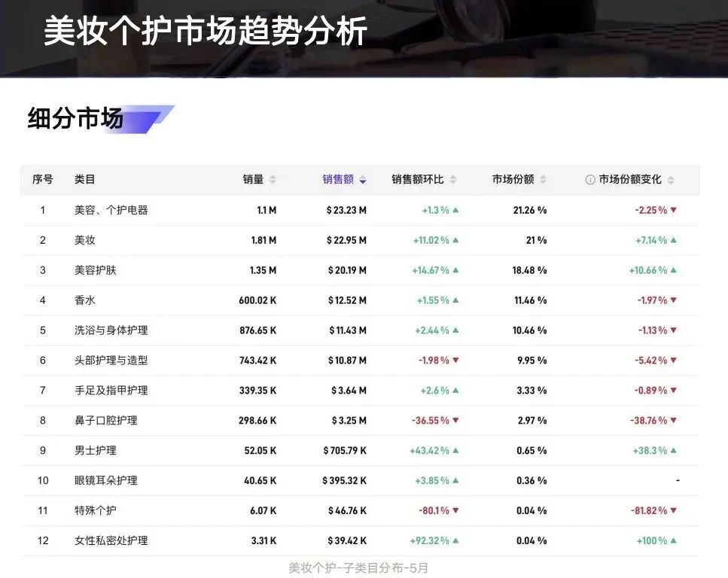Select category 男士护理

pyautogui.click(x=95, y=450)
